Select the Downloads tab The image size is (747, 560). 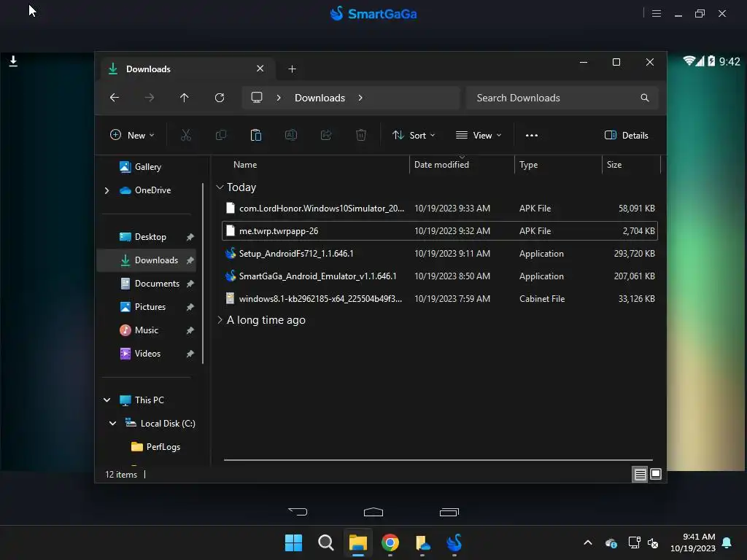click(x=186, y=69)
